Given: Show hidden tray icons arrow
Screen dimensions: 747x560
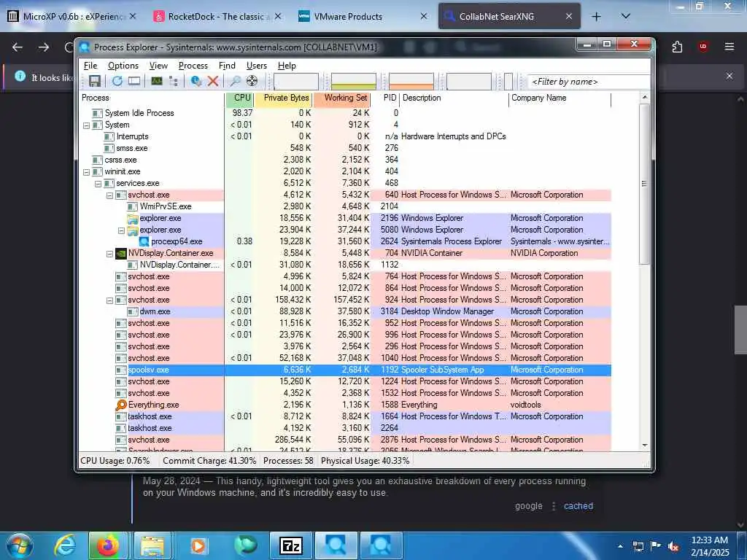Looking at the screenshot, I should pyautogui.click(x=620, y=546).
